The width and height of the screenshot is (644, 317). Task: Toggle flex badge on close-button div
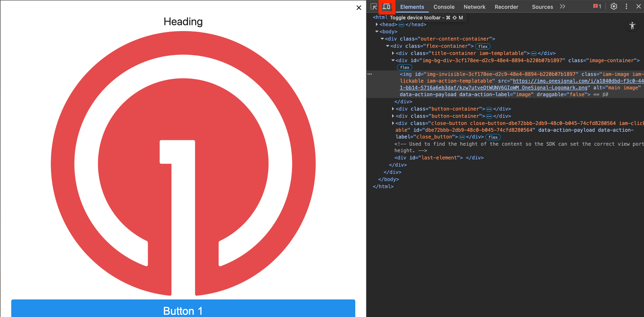click(493, 137)
